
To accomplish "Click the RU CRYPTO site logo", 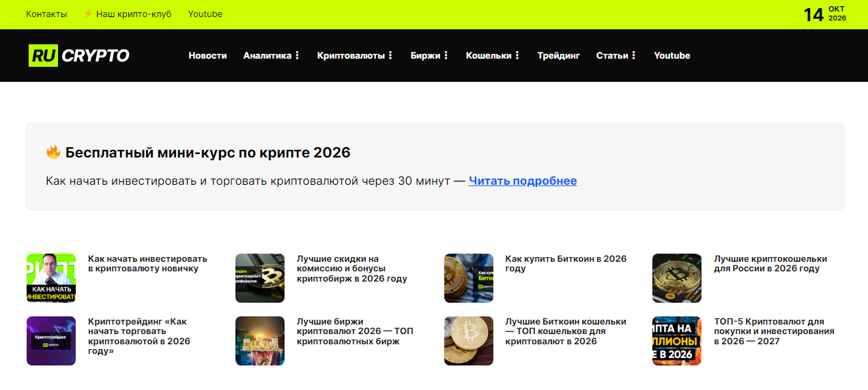I will (x=78, y=55).
